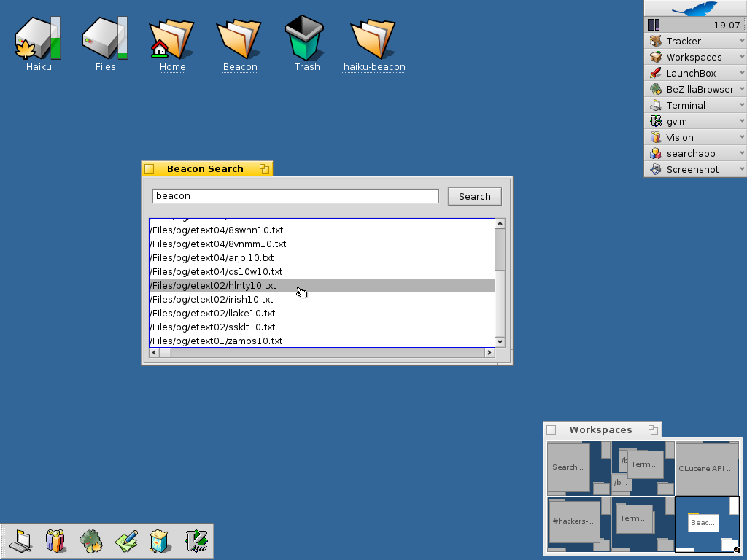Click the results list scrollbar down arrow
The image size is (747, 560).
[x=499, y=341]
